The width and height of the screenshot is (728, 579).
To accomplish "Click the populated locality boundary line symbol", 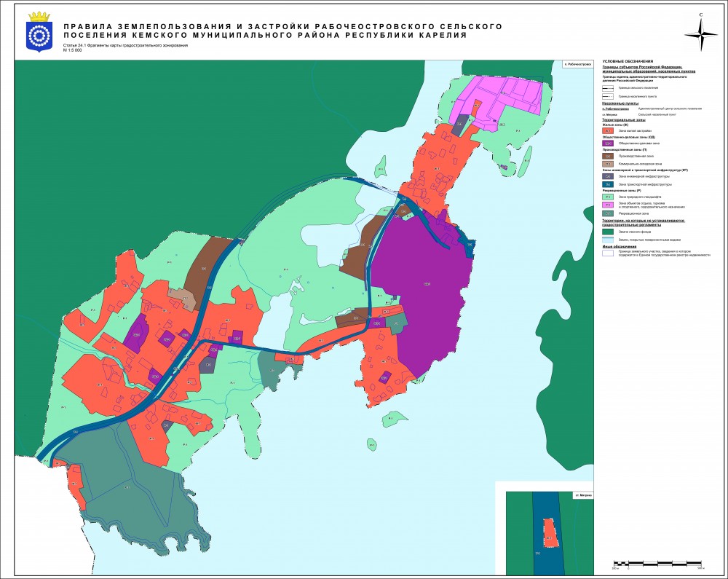I will coord(608,95).
